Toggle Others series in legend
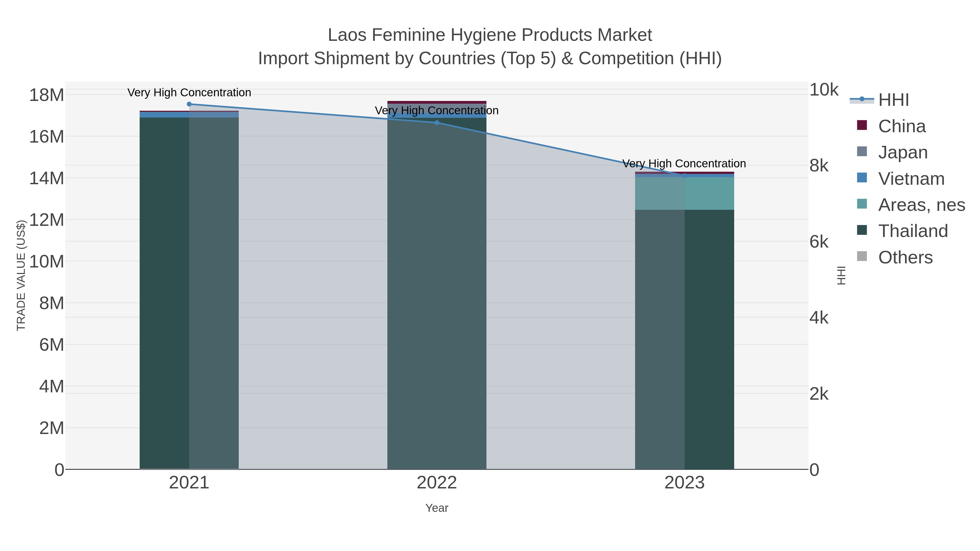 [895, 257]
